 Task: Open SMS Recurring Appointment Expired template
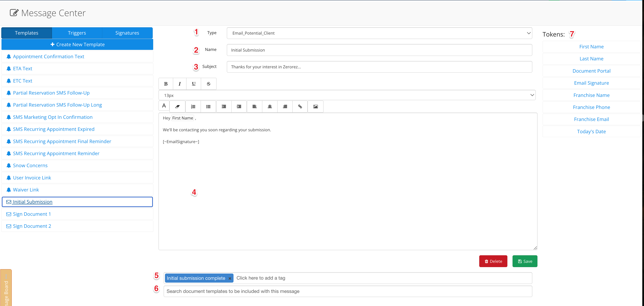77,129
